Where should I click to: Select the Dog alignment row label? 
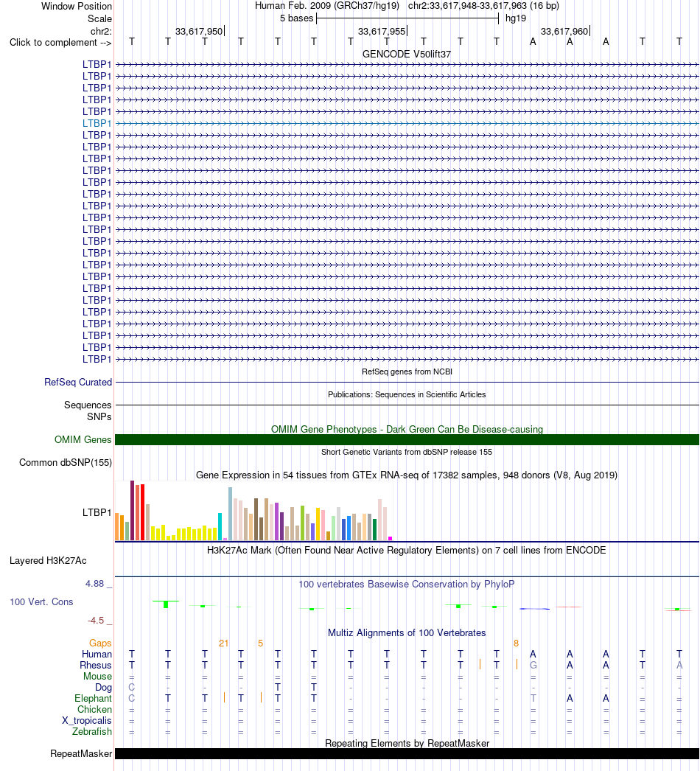[x=104, y=688]
